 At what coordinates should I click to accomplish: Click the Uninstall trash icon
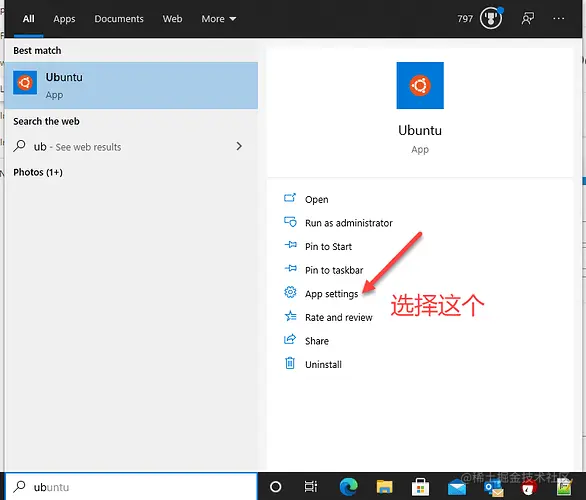(x=290, y=363)
